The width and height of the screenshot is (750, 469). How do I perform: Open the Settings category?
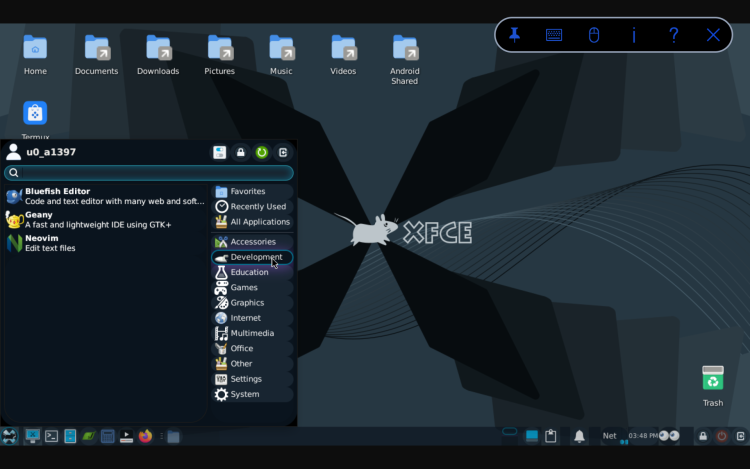tap(252, 379)
